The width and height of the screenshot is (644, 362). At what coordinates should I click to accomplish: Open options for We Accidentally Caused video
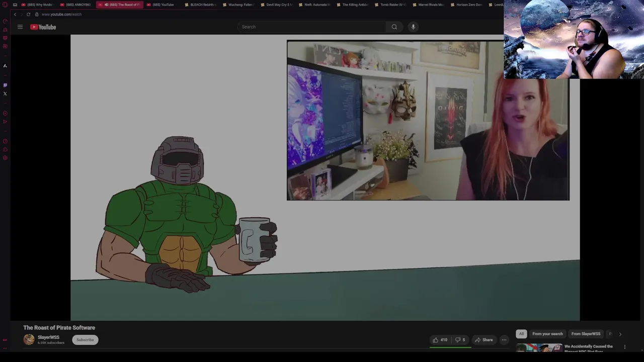tap(625, 347)
